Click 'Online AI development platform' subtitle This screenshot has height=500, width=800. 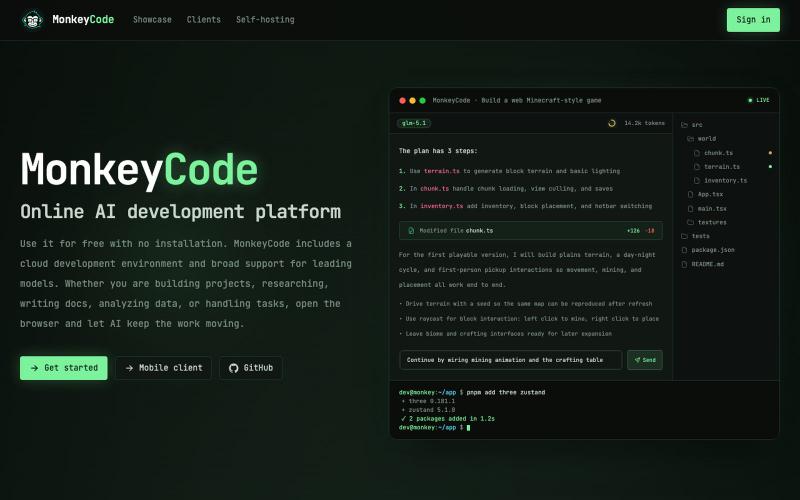click(181, 211)
